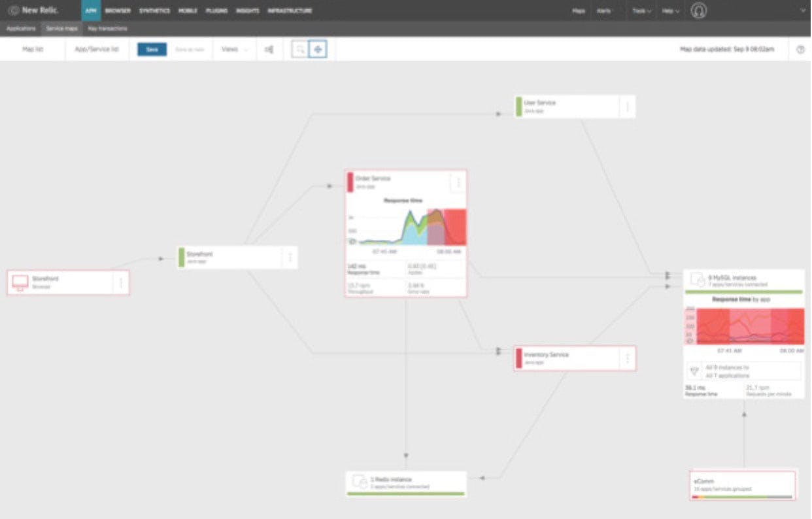Click the Save as new button
The height and width of the screenshot is (519, 812).
190,50
